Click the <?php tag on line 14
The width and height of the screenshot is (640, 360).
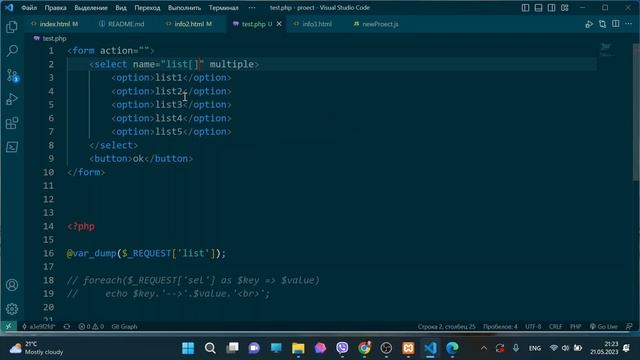coord(81,226)
